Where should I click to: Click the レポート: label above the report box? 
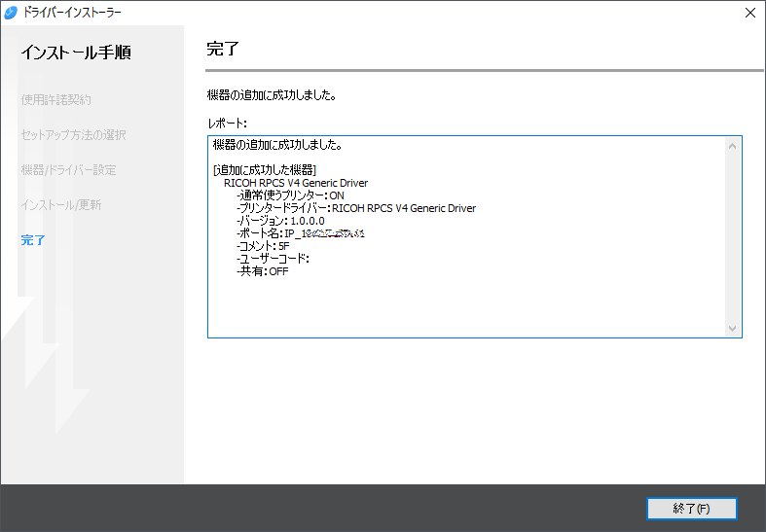228,124
